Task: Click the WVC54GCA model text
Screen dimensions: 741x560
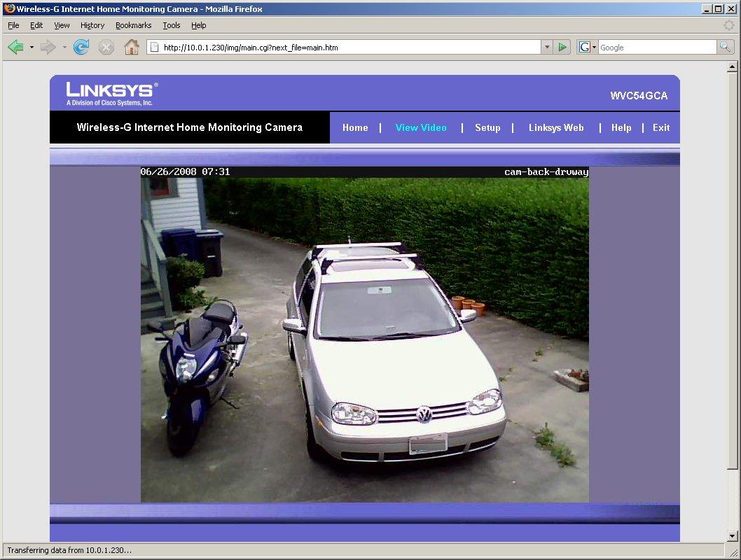Action: pyautogui.click(x=639, y=96)
